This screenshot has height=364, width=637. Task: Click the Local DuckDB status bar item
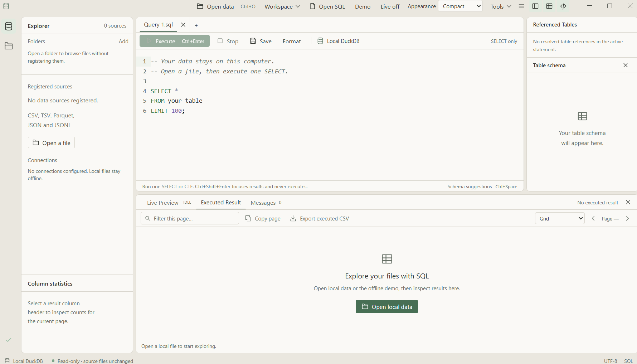[24, 361]
